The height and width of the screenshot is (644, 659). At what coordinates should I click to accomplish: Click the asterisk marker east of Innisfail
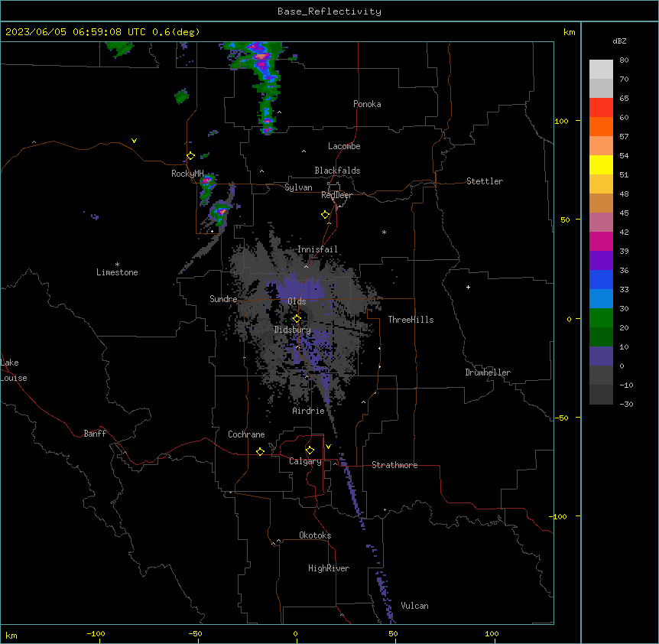(384, 232)
